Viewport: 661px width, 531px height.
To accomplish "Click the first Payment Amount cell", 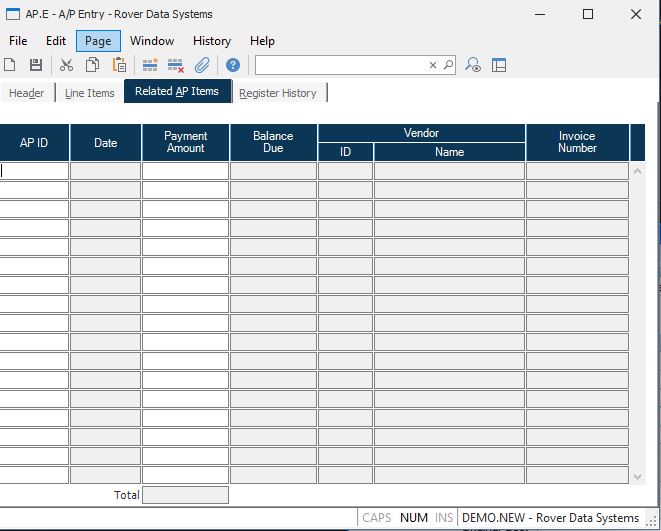I will point(185,171).
